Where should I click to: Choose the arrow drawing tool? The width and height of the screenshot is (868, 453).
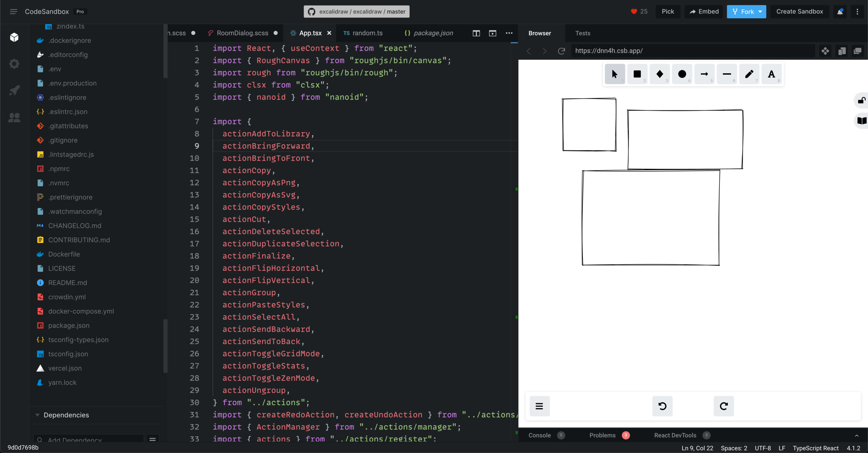pyautogui.click(x=704, y=74)
